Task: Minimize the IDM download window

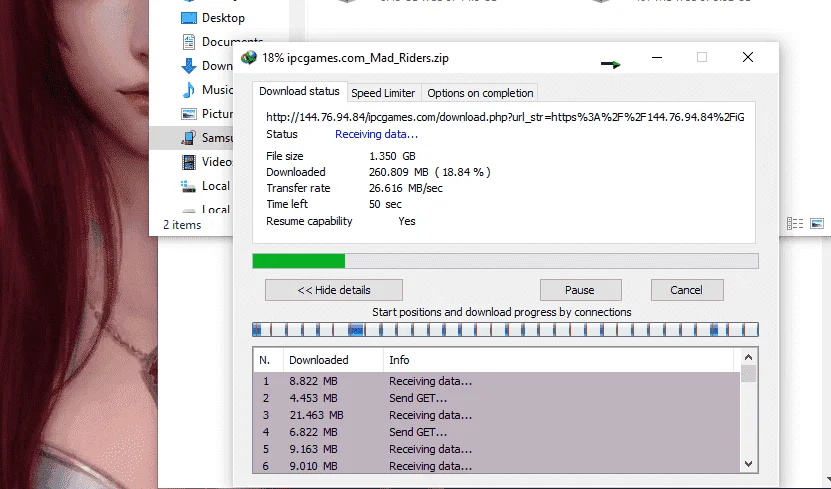Action: click(657, 57)
